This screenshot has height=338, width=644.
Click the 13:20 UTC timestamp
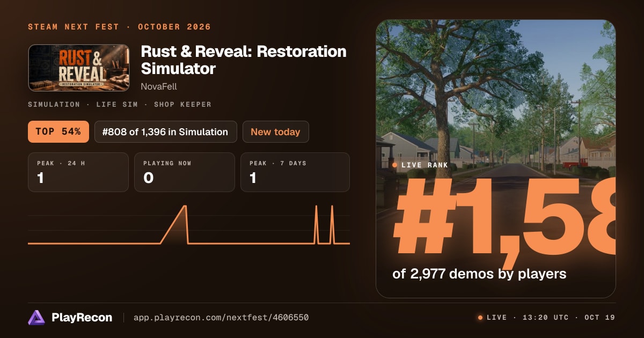(545, 318)
